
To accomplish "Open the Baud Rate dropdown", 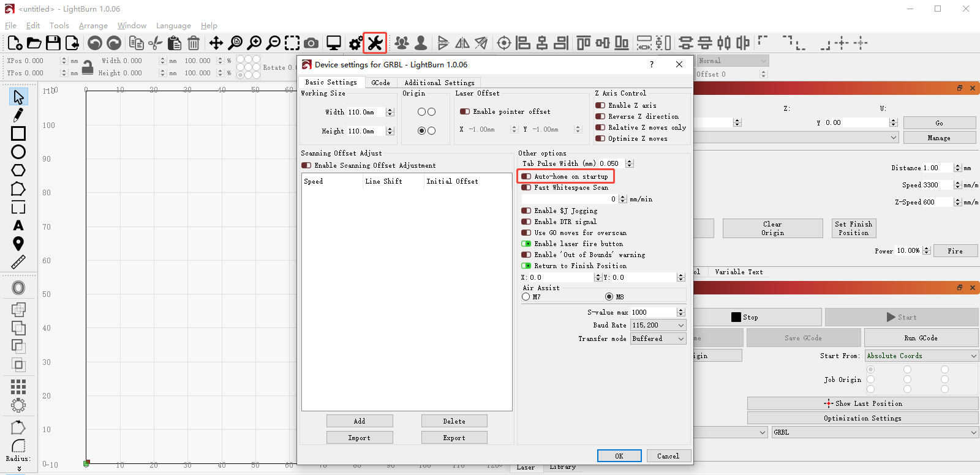I will (658, 325).
